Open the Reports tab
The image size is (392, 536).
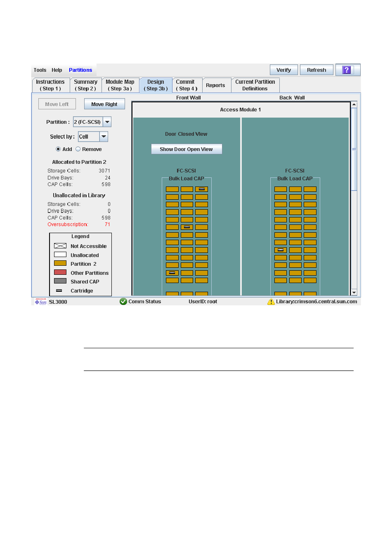pos(216,85)
